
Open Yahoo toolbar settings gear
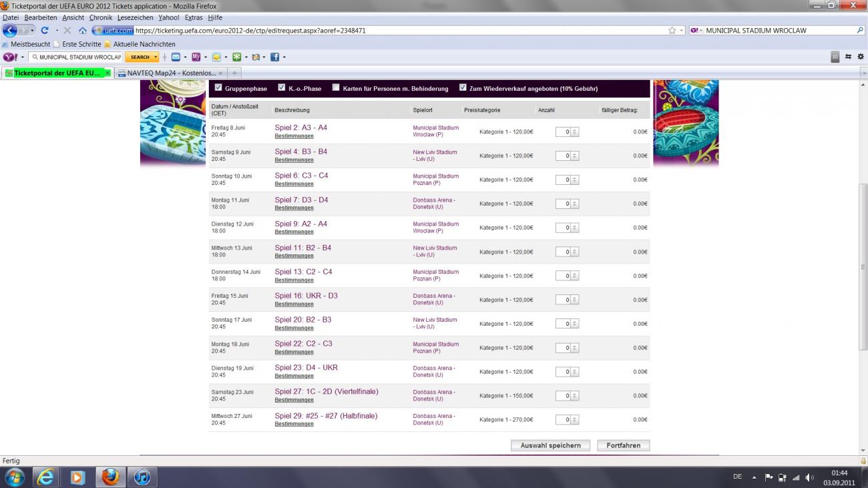click(859, 57)
